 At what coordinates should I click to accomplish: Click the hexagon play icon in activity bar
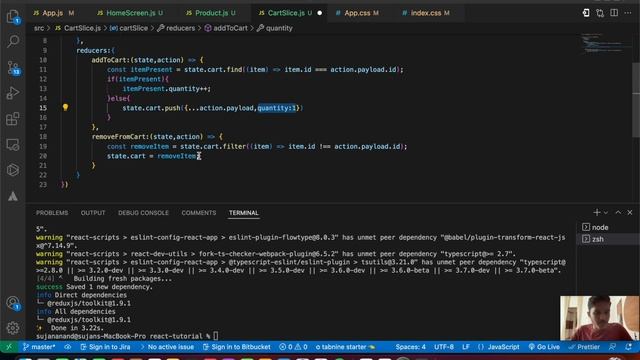(13, 170)
